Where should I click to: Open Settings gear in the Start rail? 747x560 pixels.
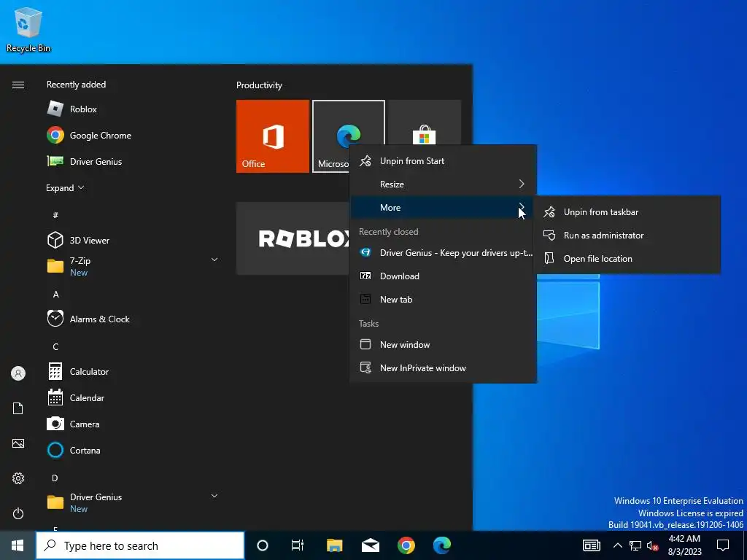pos(18,478)
